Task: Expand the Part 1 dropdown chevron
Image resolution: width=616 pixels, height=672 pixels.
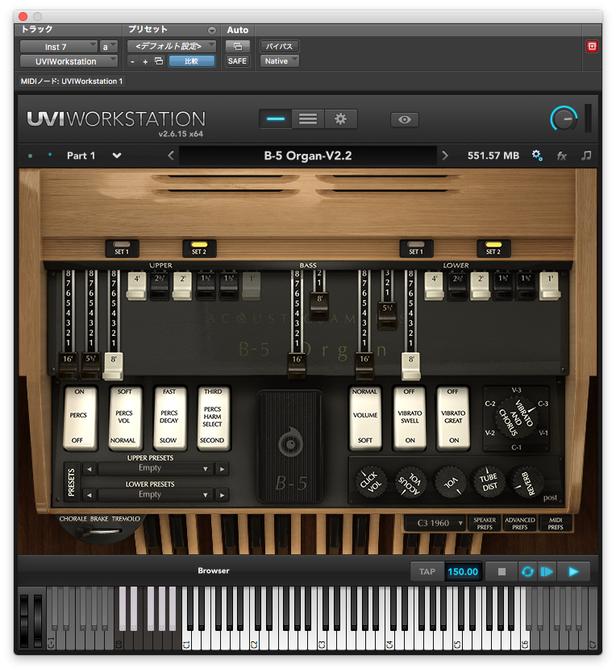Action: coord(117,156)
